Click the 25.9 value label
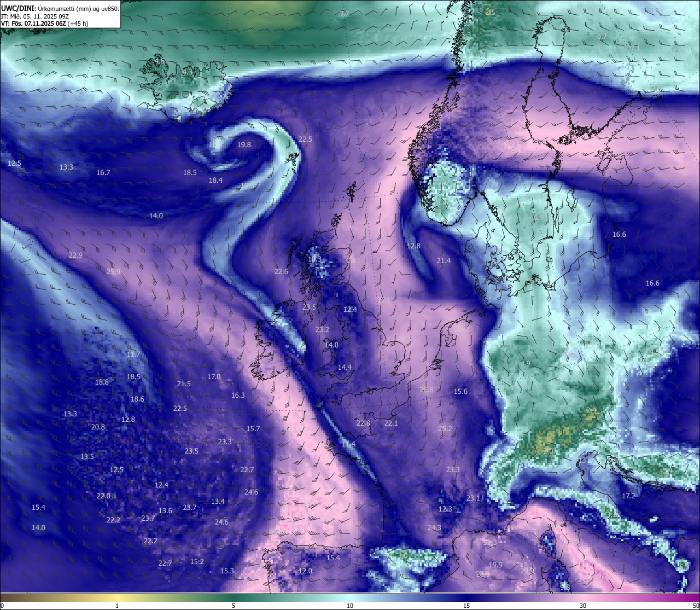This screenshot has height=610, width=700. [x=113, y=272]
